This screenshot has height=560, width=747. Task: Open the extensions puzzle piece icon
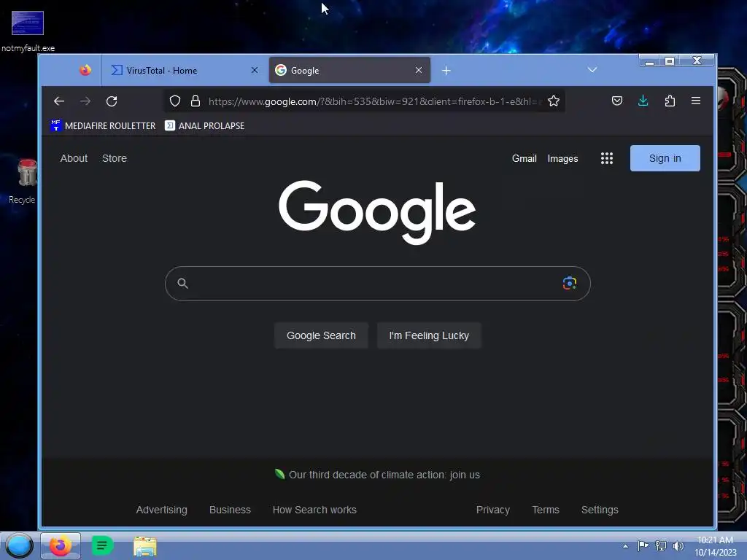(x=670, y=101)
